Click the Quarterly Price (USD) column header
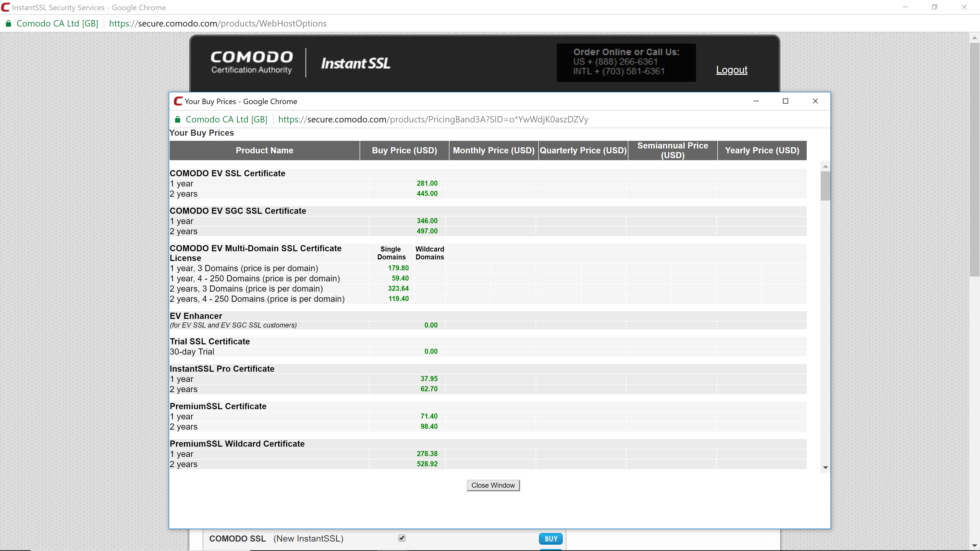 pos(583,151)
